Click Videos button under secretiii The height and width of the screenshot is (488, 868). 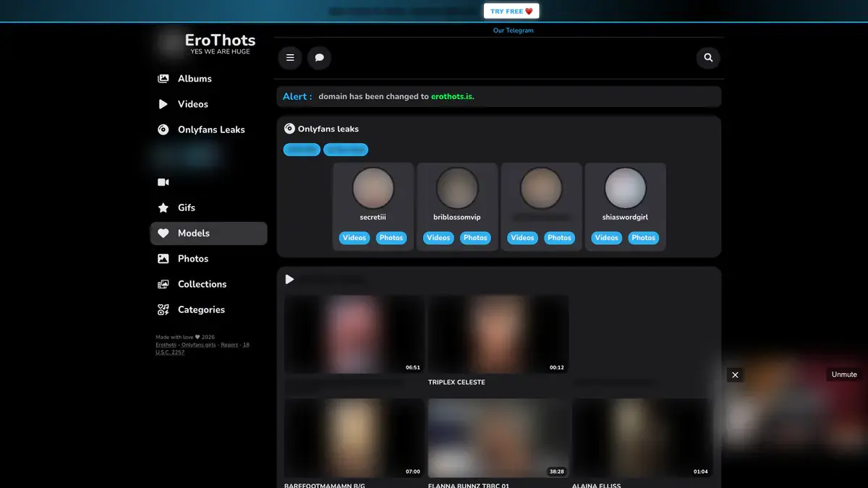coord(354,238)
